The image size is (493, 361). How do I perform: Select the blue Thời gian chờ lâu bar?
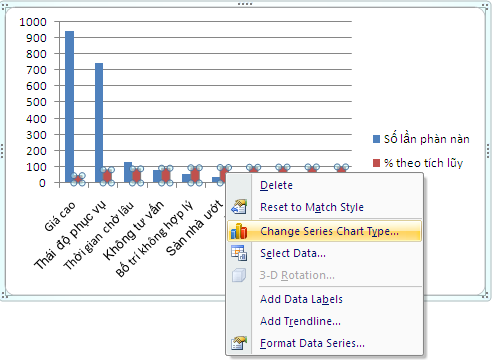[x=128, y=172]
